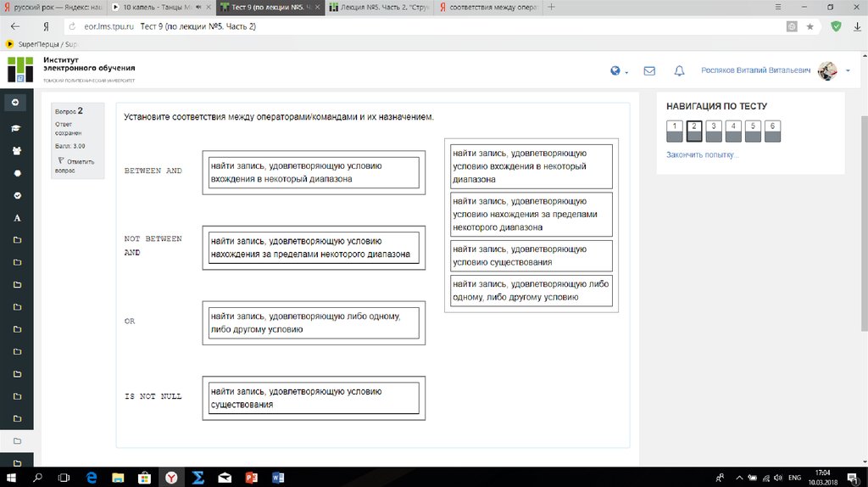Open Windows Start menu
868x487 pixels.
point(10,477)
